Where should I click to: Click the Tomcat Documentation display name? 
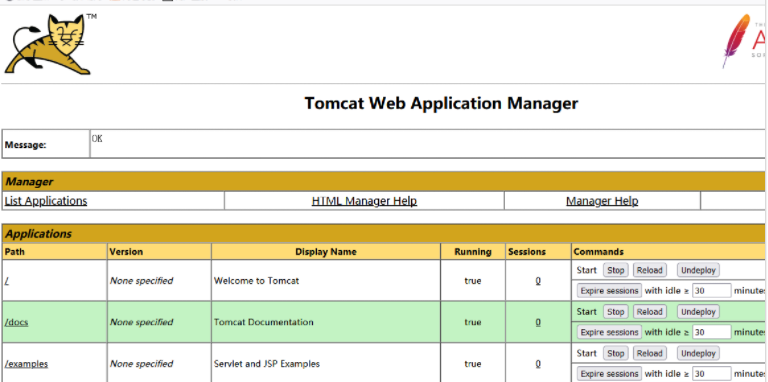pyautogui.click(x=264, y=322)
